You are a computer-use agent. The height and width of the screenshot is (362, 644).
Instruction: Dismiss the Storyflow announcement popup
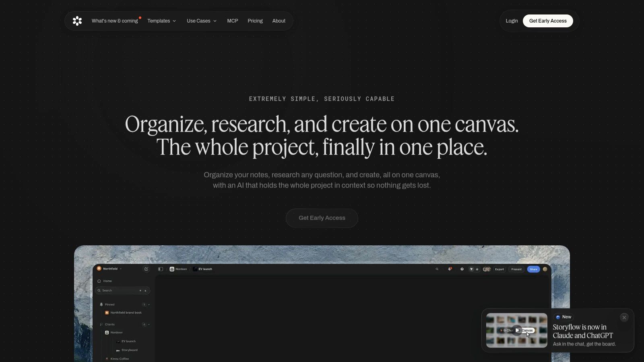(x=624, y=317)
